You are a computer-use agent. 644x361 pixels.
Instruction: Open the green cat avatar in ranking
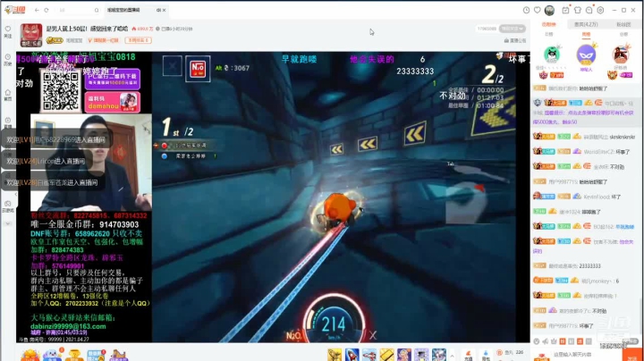coord(552,55)
